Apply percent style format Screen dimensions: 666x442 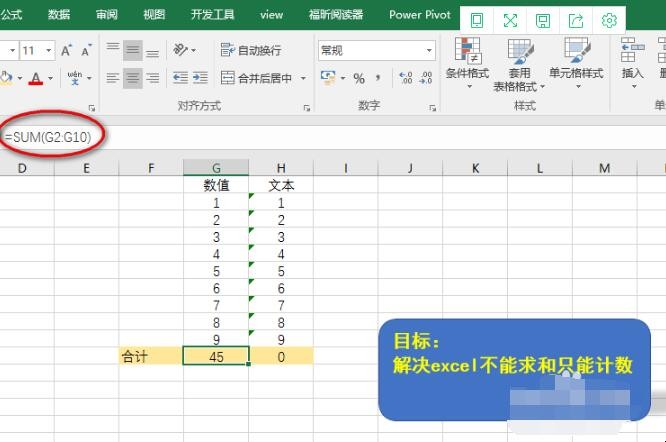pyautogui.click(x=359, y=78)
